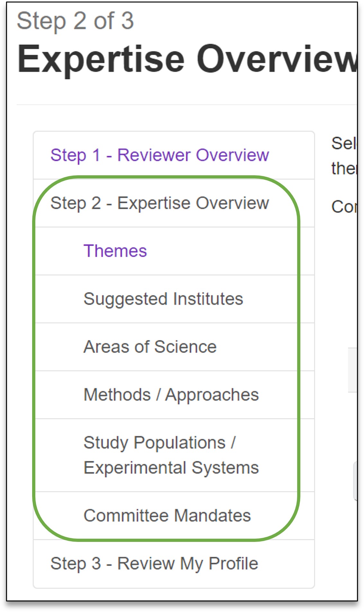Screen dimensions: 364x612
Task: Go to the Themes sub-section
Action: 115,251
